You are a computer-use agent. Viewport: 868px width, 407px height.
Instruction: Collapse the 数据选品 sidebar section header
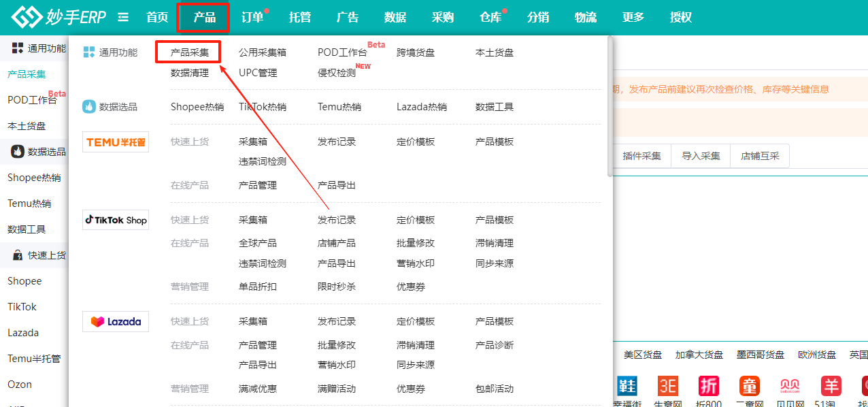[34, 152]
